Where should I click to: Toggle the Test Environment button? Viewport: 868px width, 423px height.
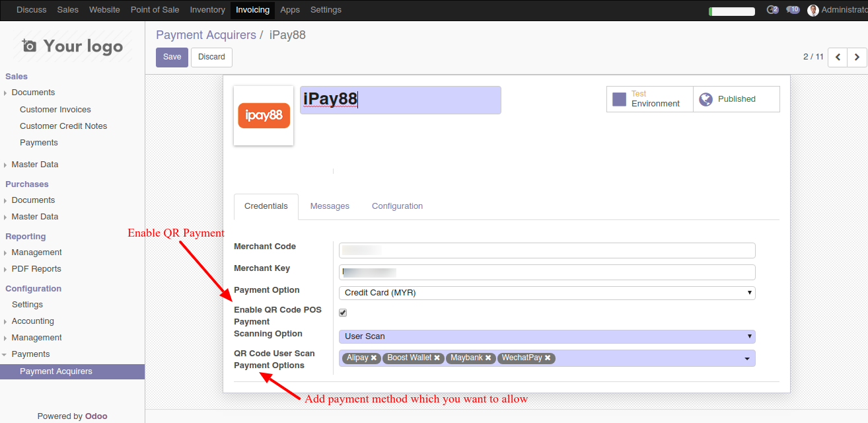click(650, 99)
